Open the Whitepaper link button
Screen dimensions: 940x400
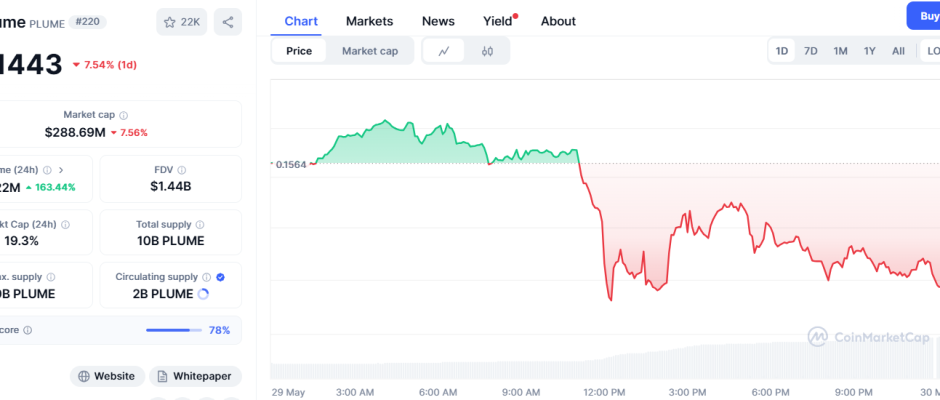[195, 376]
